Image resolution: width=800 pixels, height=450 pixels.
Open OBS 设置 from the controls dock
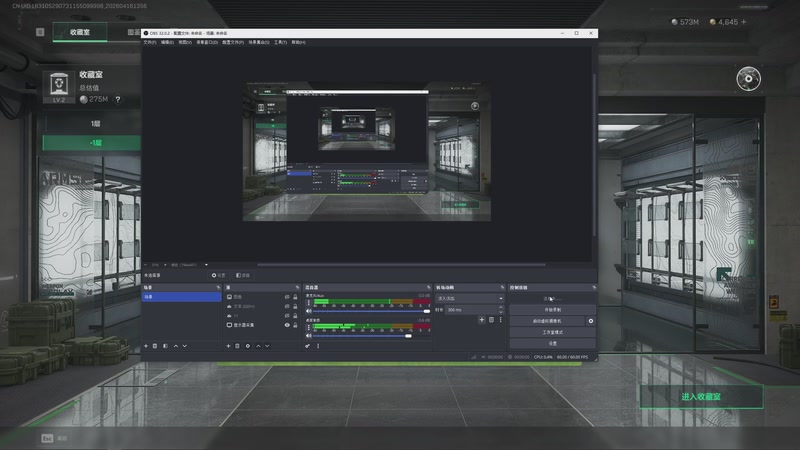552,343
